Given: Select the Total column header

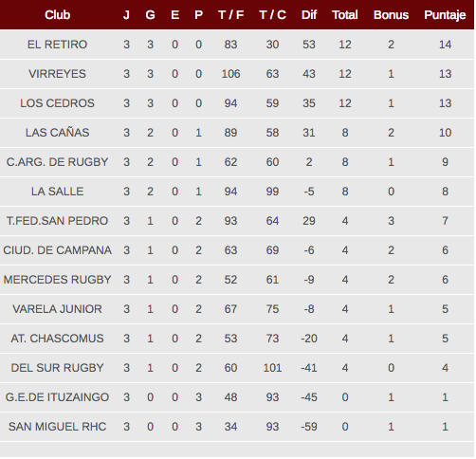Looking at the screenshot, I should point(345,15).
